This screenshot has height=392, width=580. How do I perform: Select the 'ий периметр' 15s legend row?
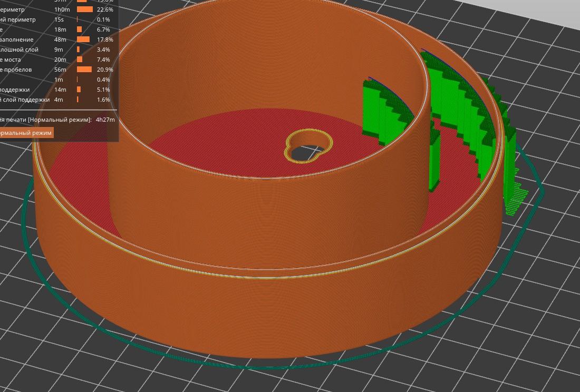point(57,19)
